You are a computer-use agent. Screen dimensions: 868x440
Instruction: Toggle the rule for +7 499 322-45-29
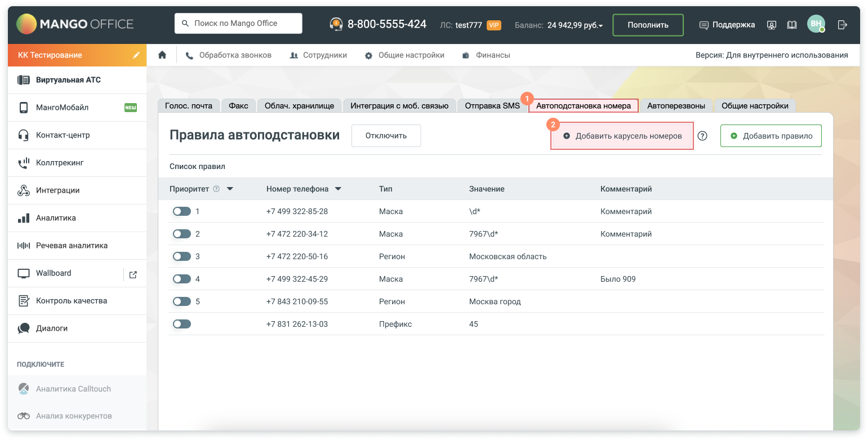click(182, 279)
